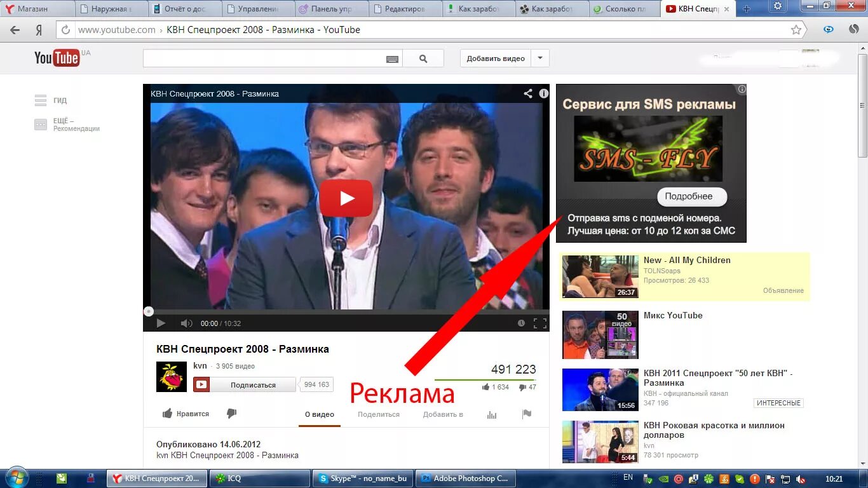868x488 pixels.
Task: Start the video with big red play button
Action: (346, 198)
